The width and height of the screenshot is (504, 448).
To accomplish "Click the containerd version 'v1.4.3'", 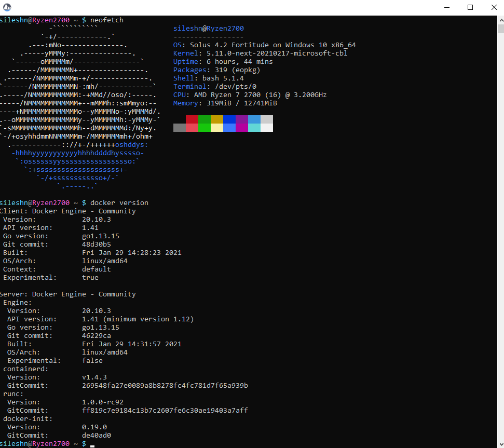I will pyautogui.click(x=94, y=377).
